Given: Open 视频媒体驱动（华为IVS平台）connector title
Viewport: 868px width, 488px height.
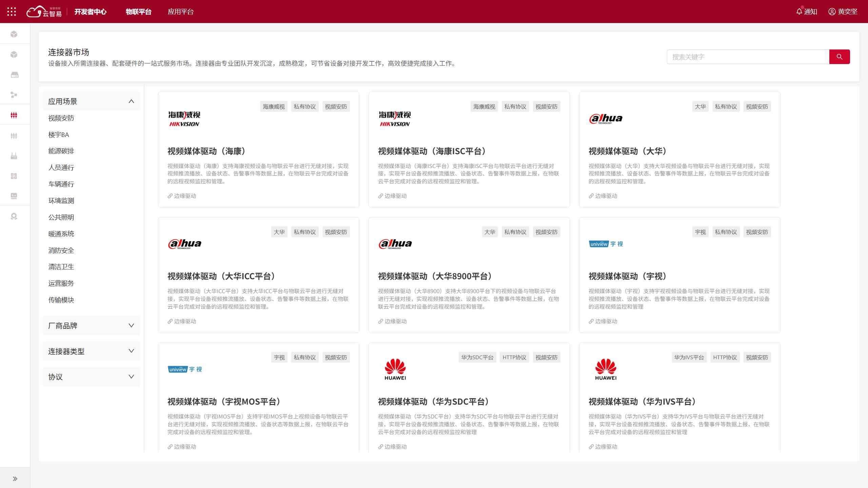Looking at the screenshot, I should tap(643, 402).
